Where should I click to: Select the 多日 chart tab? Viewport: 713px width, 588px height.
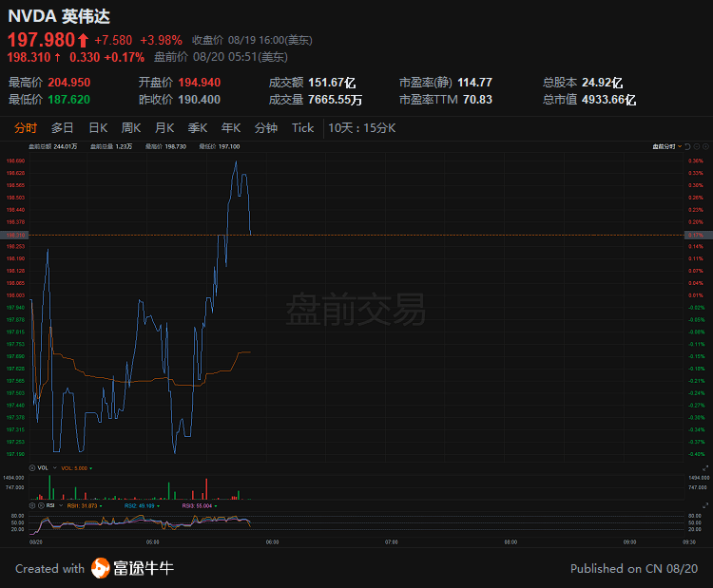pos(63,128)
